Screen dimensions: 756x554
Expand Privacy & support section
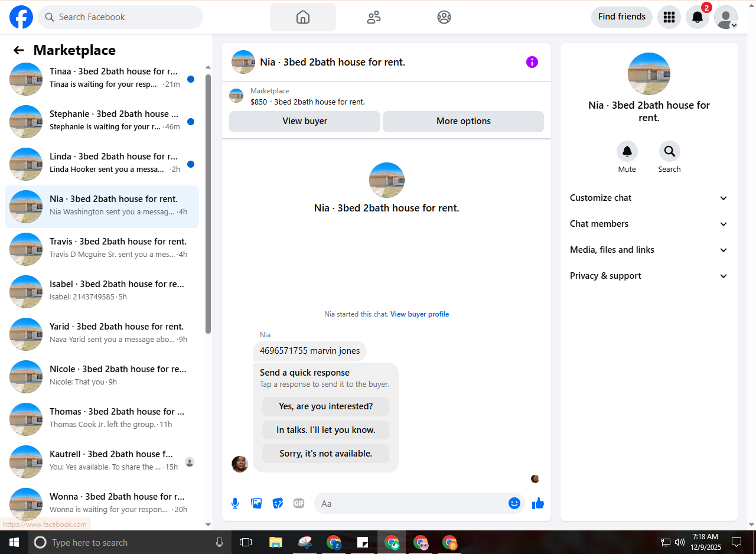click(649, 276)
